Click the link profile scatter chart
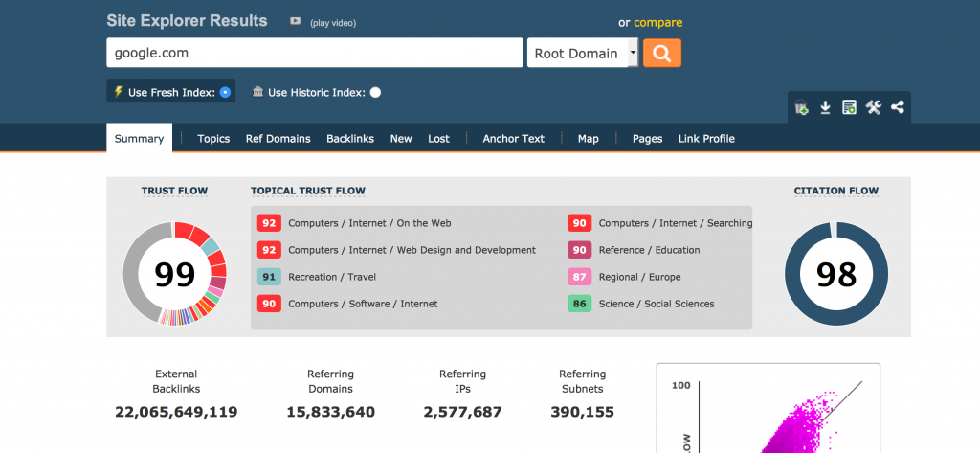This screenshot has height=453, width=980. point(768,408)
